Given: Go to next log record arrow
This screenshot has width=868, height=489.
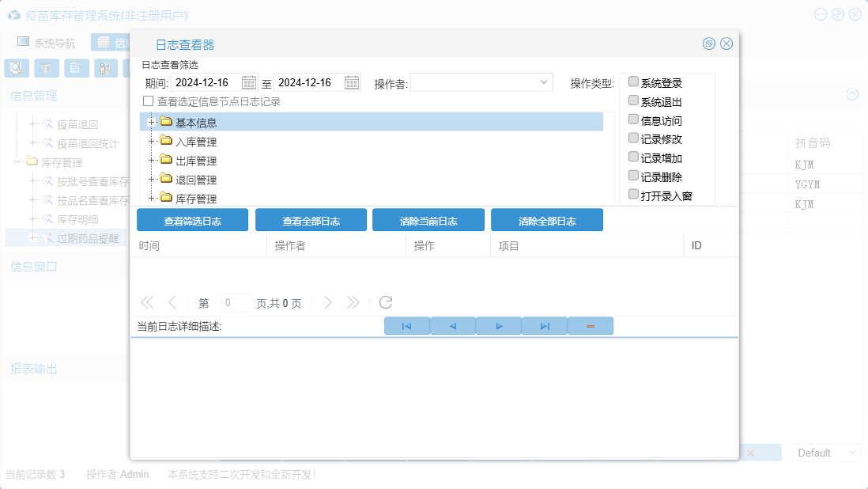Looking at the screenshot, I should click(x=499, y=326).
